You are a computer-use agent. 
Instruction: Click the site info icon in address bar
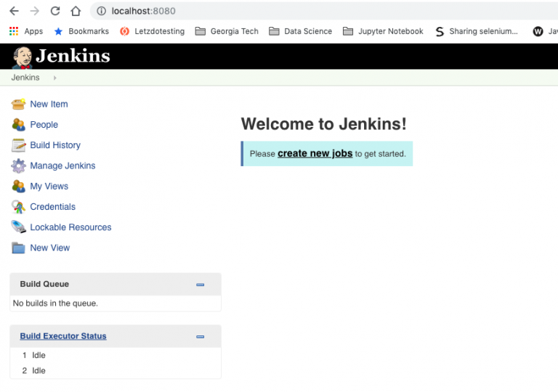[102, 11]
